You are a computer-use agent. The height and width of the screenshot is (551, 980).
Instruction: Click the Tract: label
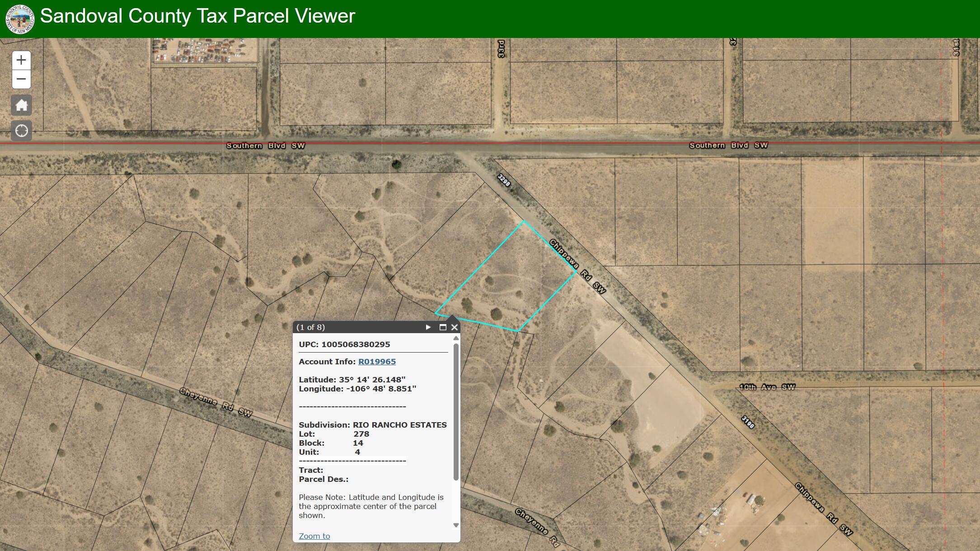click(x=311, y=470)
